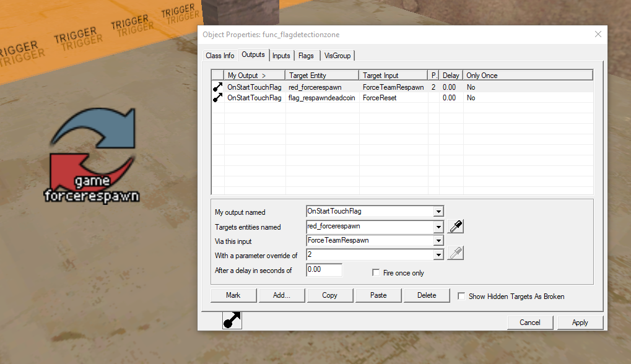Screen dimensions: 631x364
Task: Select the game_forcerespawn entity icon in viewport
Action: point(92,155)
